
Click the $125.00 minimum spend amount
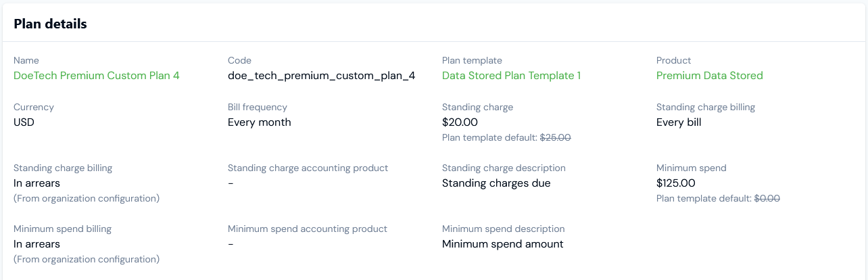tap(675, 183)
